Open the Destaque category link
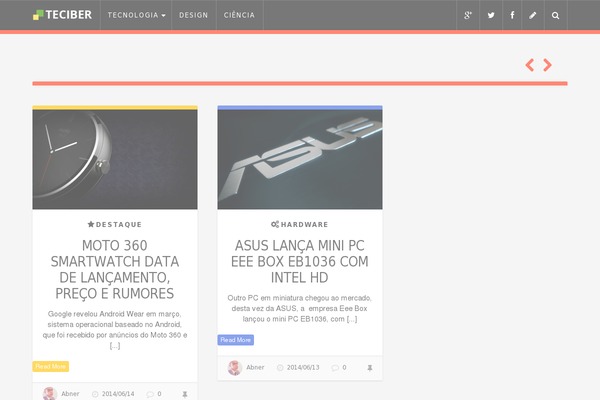The width and height of the screenshot is (600, 400). point(119,224)
